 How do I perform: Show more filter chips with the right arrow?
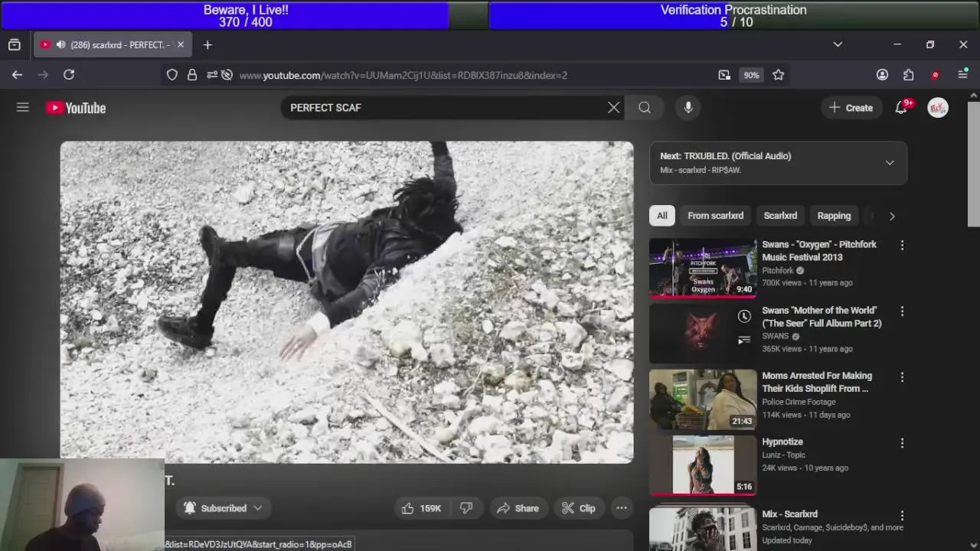(892, 216)
